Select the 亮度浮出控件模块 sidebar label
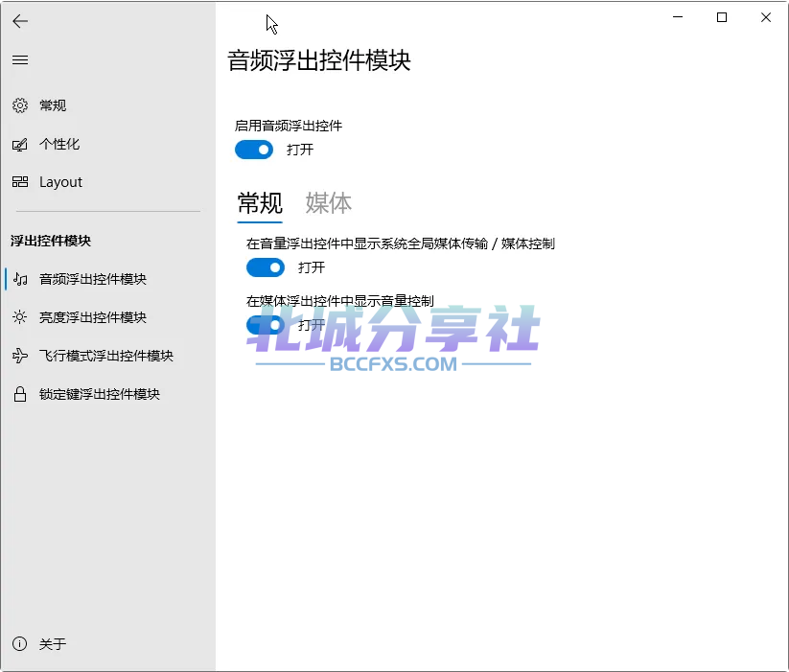The image size is (789, 672). tap(93, 317)
